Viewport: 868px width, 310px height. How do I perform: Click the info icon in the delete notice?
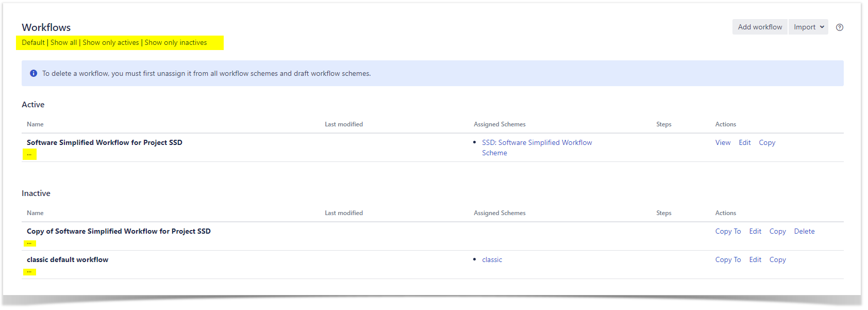34,73
